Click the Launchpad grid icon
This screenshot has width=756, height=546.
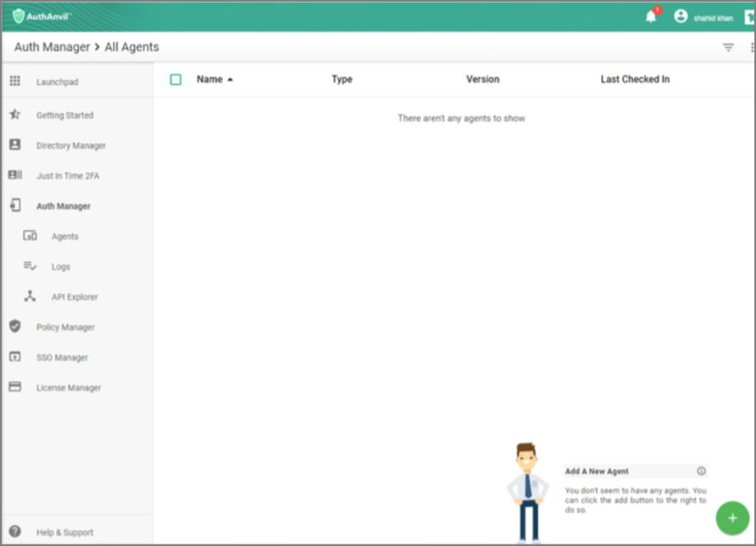click(15, 81)
